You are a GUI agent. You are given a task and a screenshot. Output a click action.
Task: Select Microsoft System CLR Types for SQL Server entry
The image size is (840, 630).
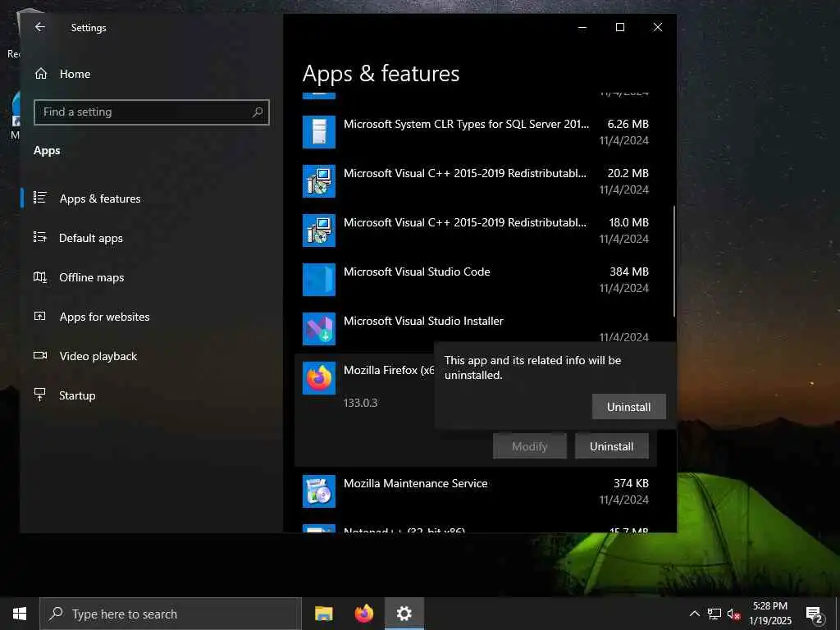tap(475, 132)
